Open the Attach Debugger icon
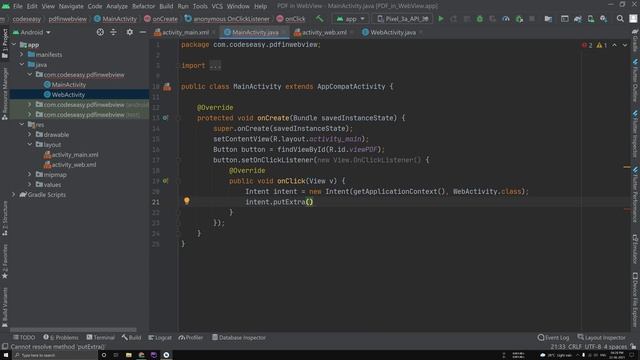Viewport: 640px width, 360px height. [519, 19]
